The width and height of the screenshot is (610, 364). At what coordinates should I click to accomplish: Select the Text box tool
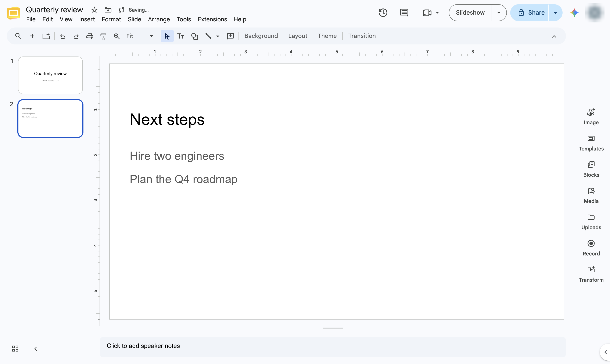point(180,36)
